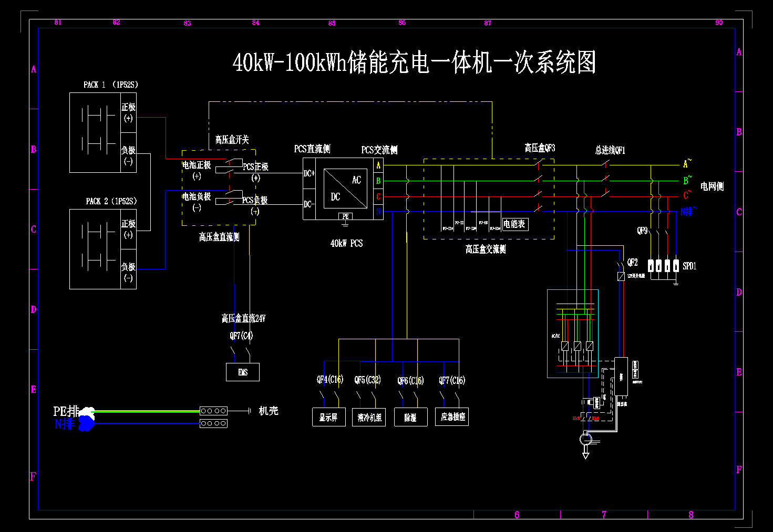This screenshot has height=532, width=773.
Task: Select the "PACK 1 (1P52S)" label
Action: pyautogui.click(x=110, y=85)
